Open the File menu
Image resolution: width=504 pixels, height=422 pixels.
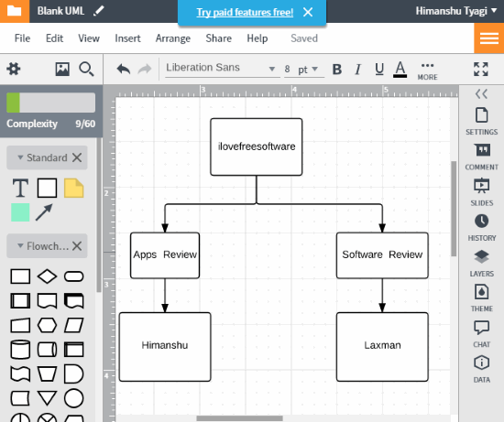point(23,38)
